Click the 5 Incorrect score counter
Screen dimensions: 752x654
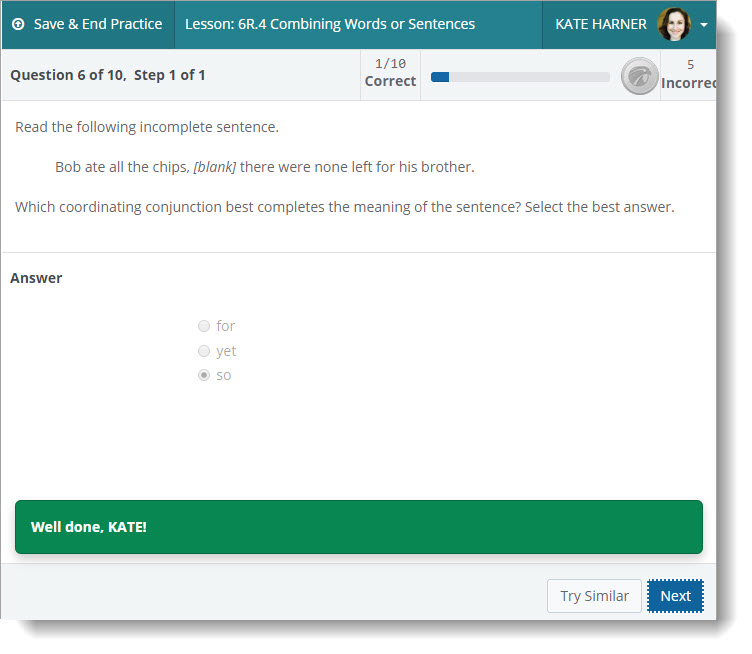pyautogui.click(x=689, y=73)
